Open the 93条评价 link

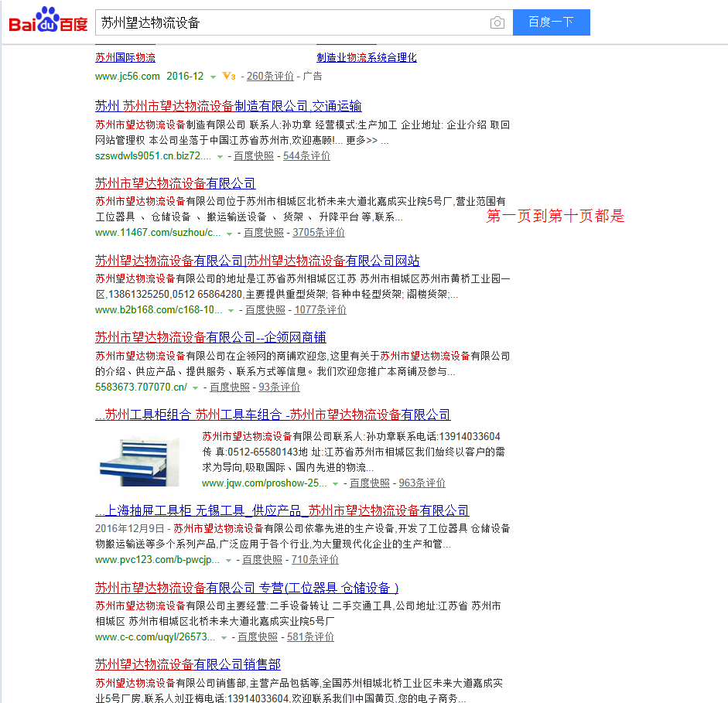coord(279,387)
